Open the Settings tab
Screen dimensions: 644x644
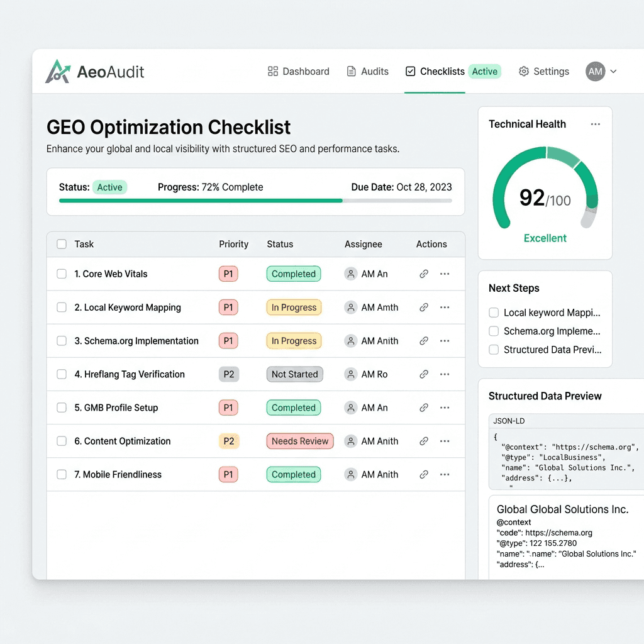pyautogui.click(x=544, y=72)
